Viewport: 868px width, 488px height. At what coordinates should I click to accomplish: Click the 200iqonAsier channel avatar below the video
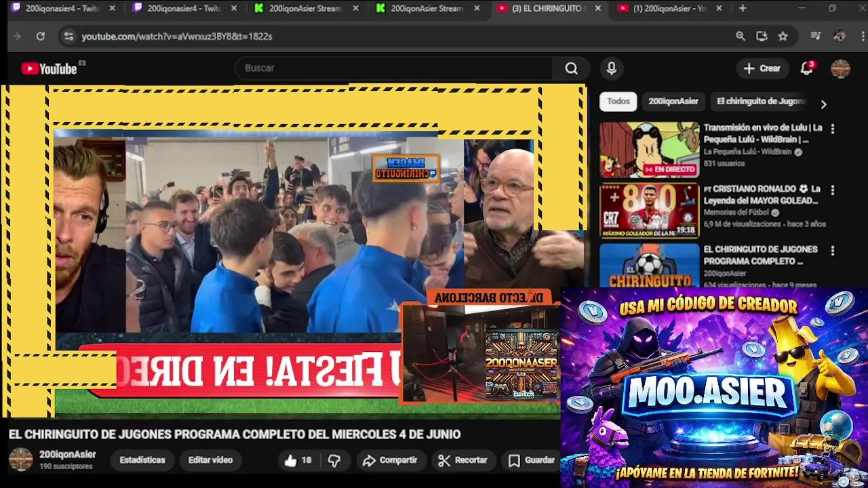(20, 460)
